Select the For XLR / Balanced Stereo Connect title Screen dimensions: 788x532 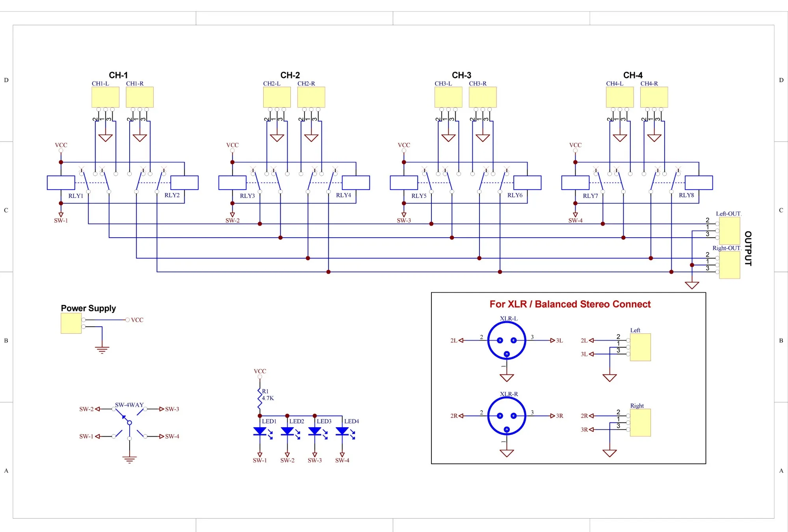click(x=570, y=304)
